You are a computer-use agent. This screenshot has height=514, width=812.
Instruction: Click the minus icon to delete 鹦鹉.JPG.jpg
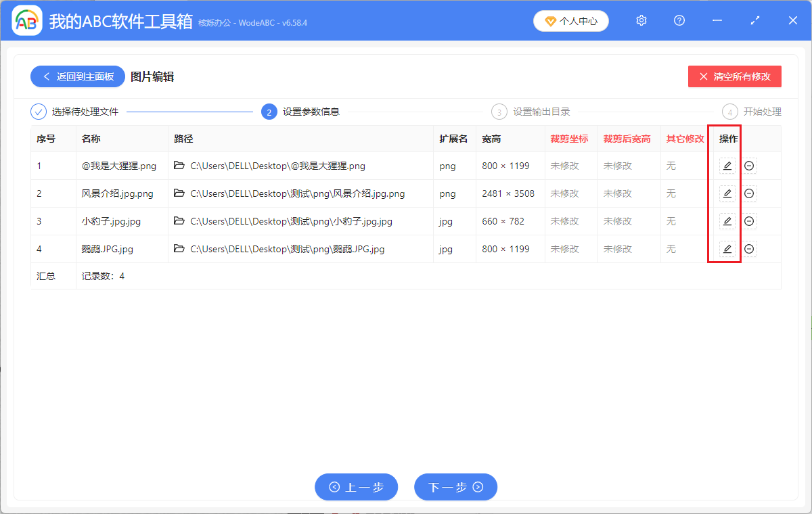coord(749,248)
